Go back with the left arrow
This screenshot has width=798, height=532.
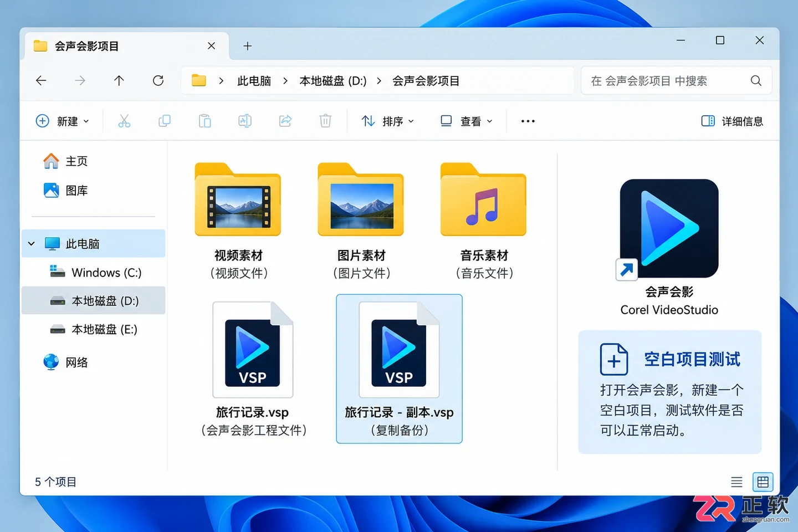pos(41,81)
